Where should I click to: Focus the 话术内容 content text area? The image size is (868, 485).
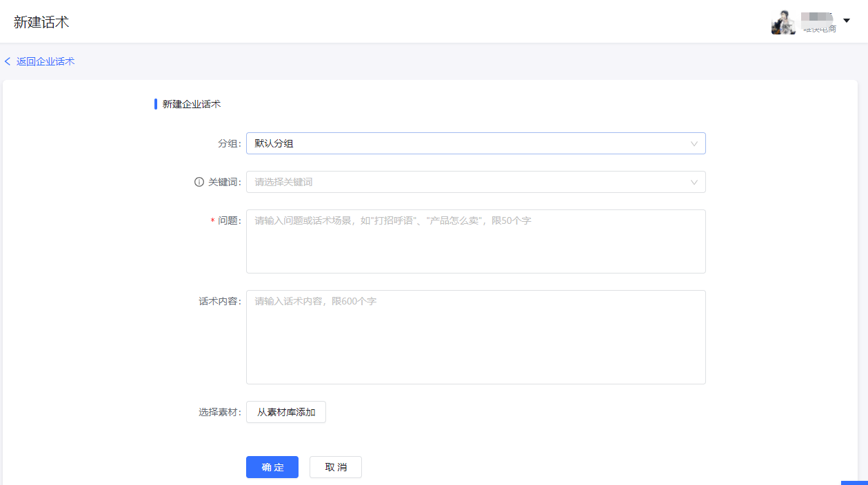click(476, 337)
